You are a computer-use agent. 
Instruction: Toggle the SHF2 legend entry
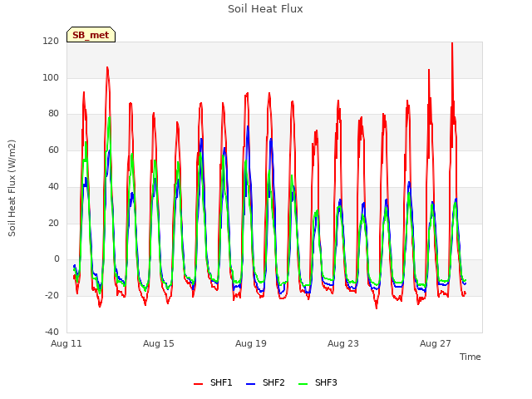(265, 382)
